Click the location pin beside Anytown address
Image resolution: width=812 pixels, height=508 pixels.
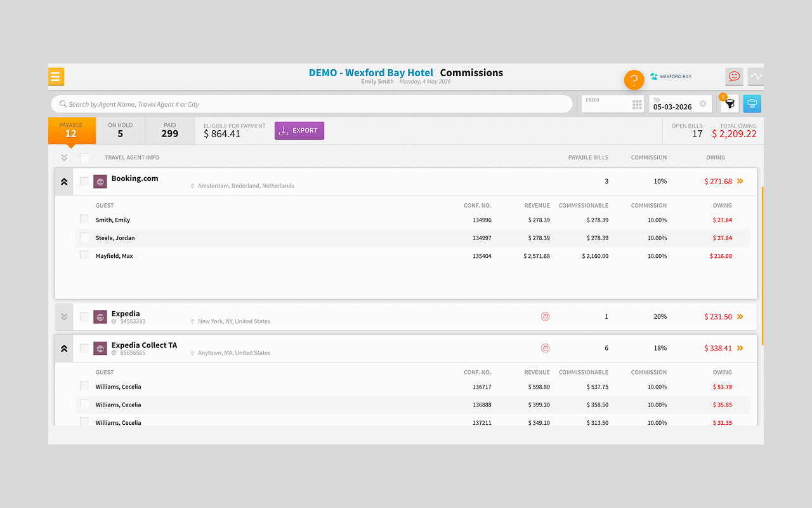point(192,353)
